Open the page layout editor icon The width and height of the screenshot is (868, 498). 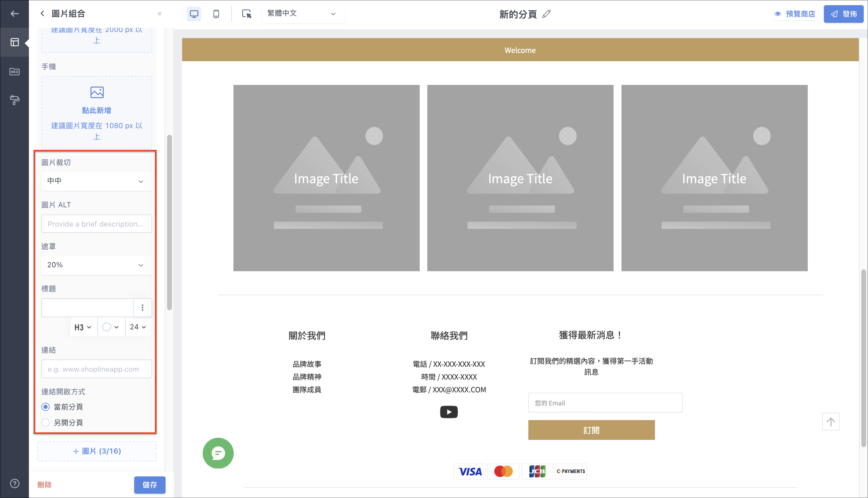pyautogui.click(x=14, y=42)
